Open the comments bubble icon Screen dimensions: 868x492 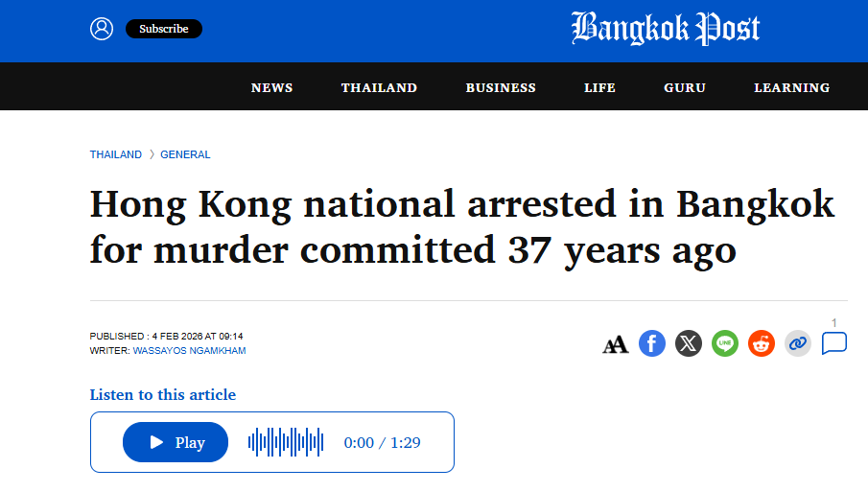click(x=834, y=342)
